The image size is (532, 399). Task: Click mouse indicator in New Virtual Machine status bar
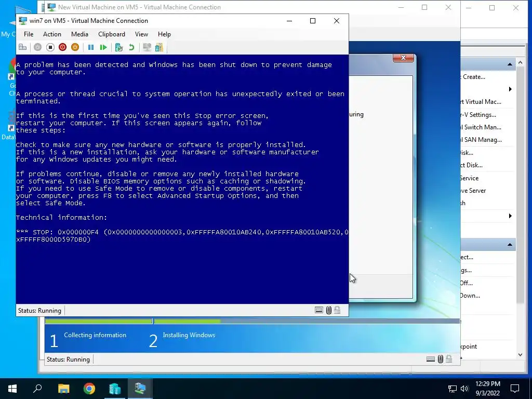click(x=441, y=359)
